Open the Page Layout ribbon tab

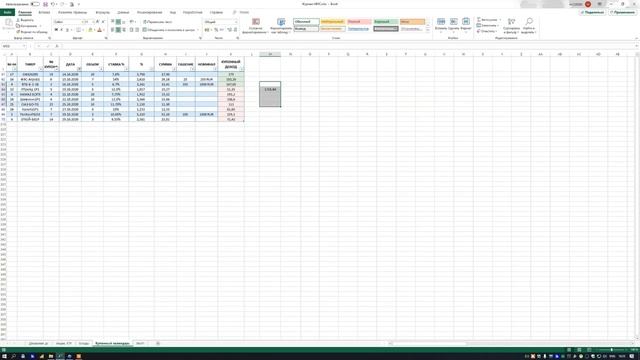(x=72, y=12)
